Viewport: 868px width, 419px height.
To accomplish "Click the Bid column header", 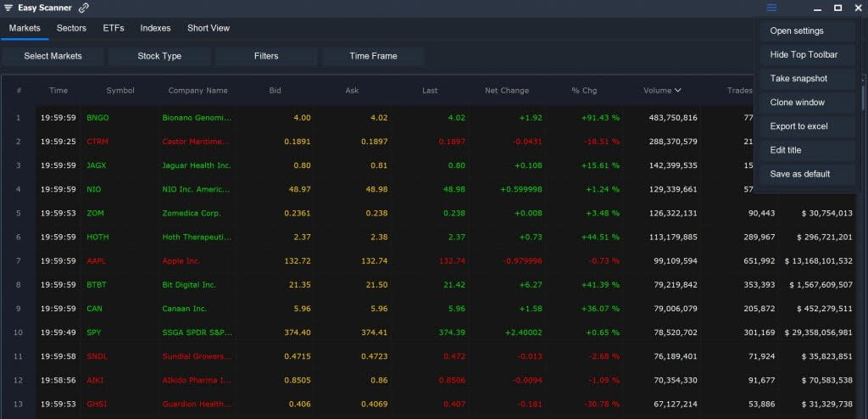I will (275, 91).
